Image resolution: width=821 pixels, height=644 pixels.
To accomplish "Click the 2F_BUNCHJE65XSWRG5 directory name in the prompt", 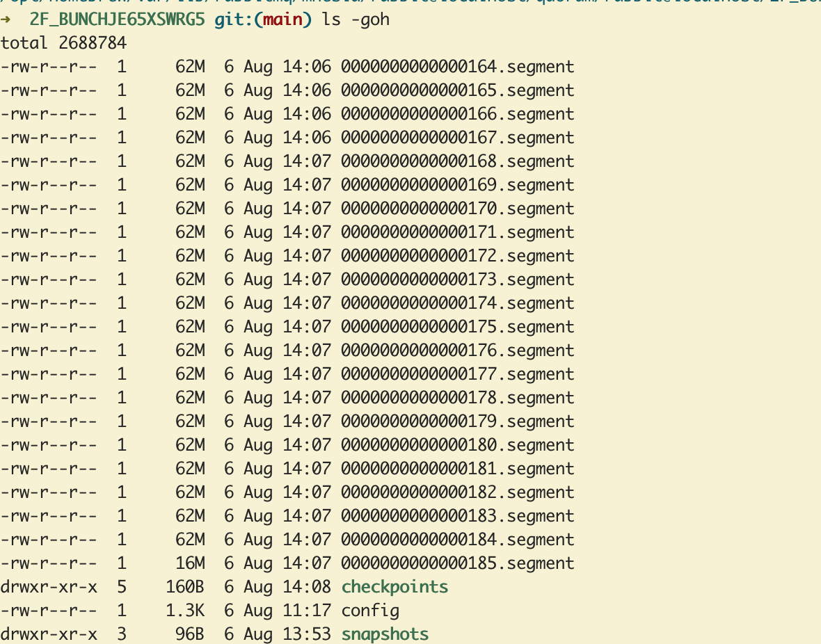I will tap(117, 19).
